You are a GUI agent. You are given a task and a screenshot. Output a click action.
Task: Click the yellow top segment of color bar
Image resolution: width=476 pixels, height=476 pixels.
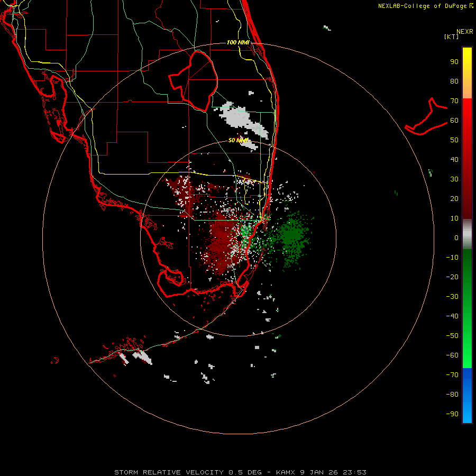(x=467, y=73)
